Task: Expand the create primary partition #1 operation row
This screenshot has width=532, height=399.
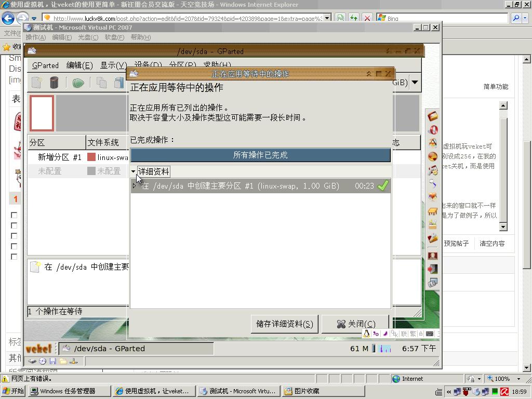Action: (x=134, y=186)
